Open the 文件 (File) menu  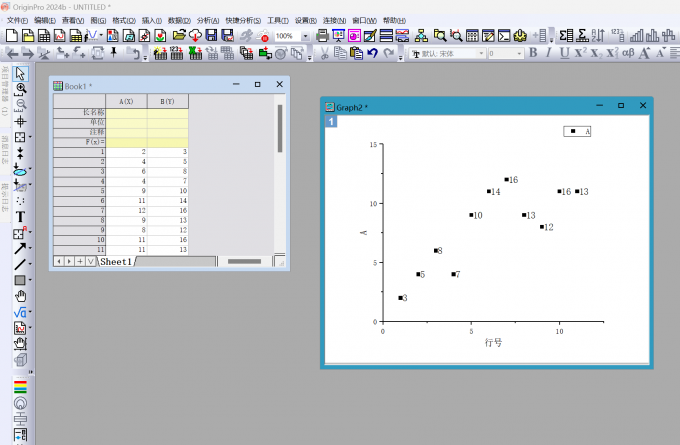17,20
